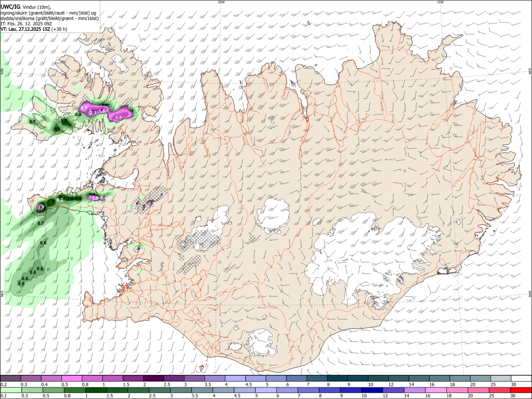
Task: Click the IT: Fös. 26. 12. 2025 09Z line
Action: pyautogui.click(x=26, y=24)
